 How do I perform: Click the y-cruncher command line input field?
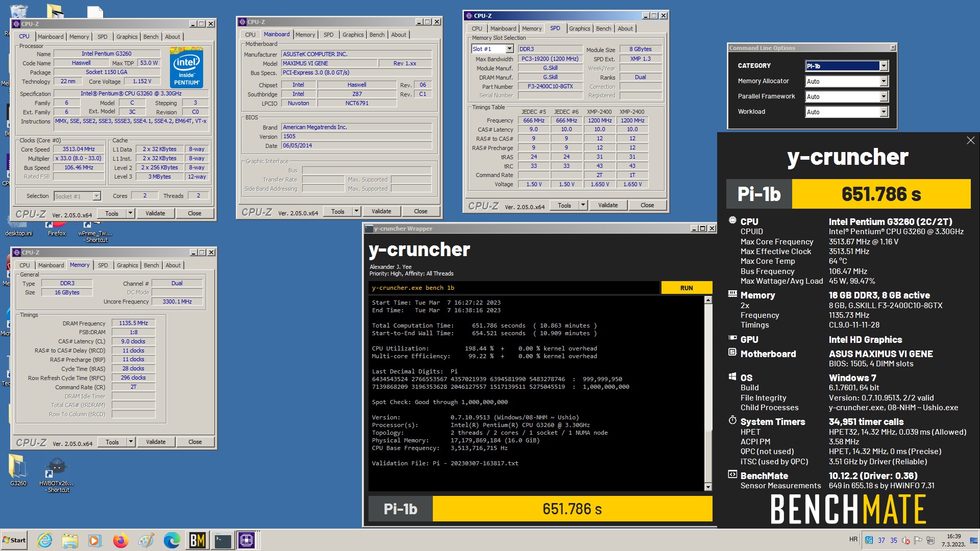click(513, 288)
